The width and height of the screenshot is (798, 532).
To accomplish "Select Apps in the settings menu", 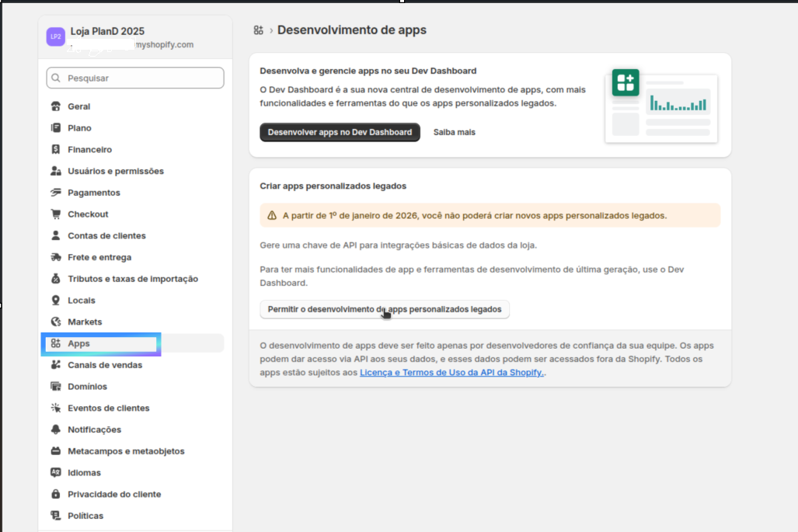I will pos(135,343).
